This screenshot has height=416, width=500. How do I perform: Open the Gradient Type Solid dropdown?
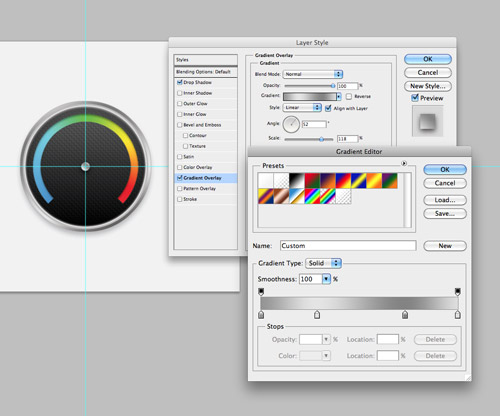tap(323, 263)
